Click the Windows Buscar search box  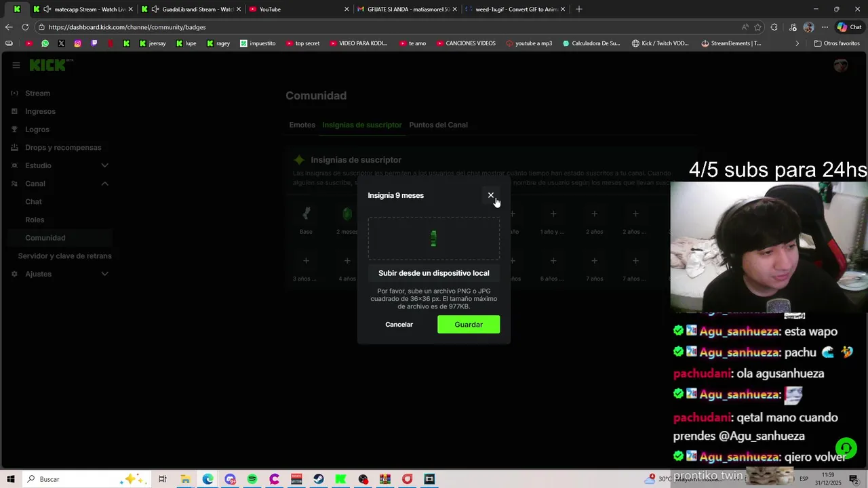point(87,479)
